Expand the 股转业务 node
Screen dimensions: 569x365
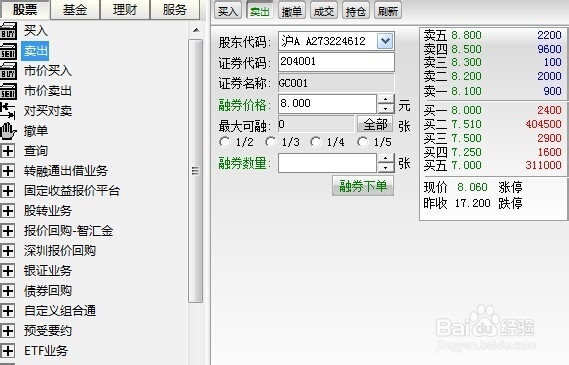[8, 210]
